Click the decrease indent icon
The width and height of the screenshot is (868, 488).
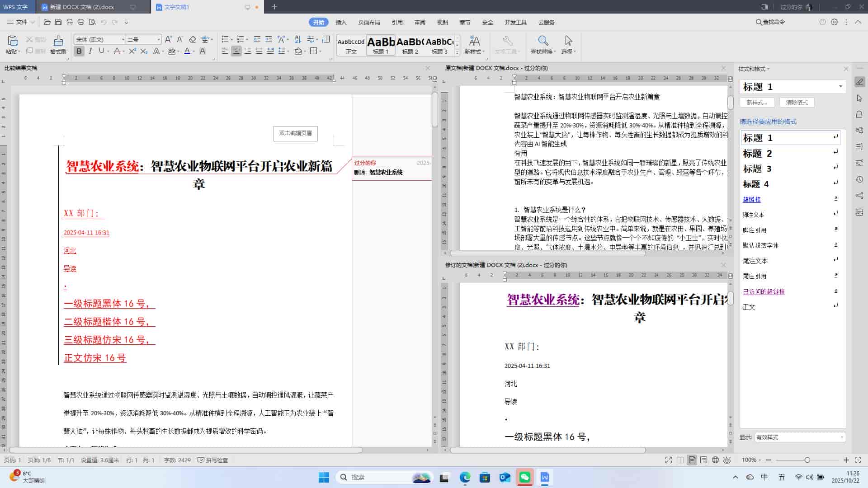pos(257,39)
